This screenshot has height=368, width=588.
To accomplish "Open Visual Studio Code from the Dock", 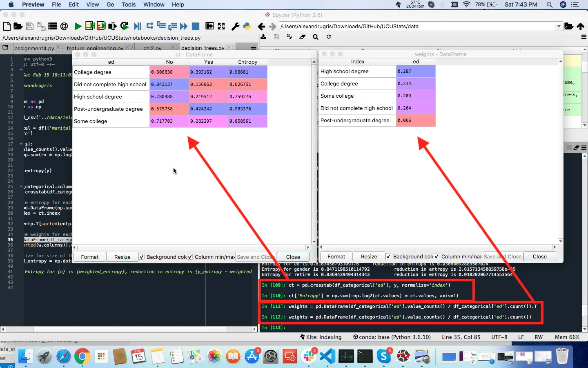I will [x=327, y=357].
